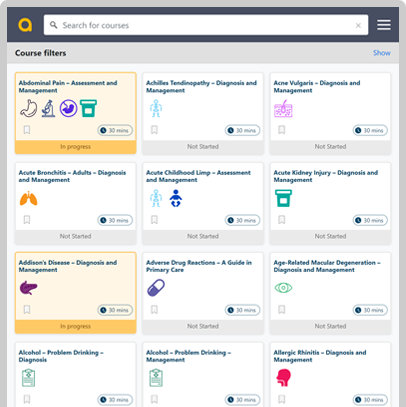The image size is (406, 407).
Task: Click the yellow 'a' logo
Action: pos(25,25)
